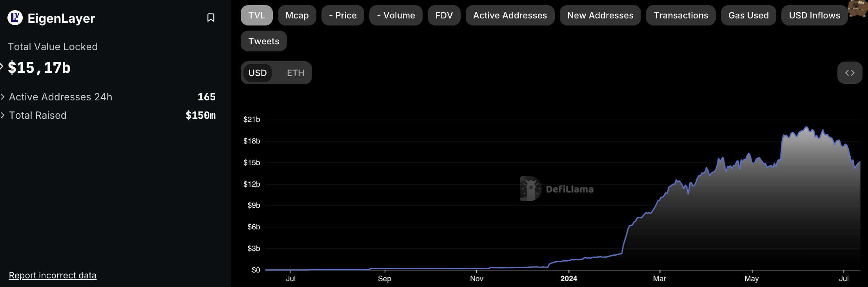Click the Total Value Locked label
Viewport: 868px width, 287px height.
click(53, 47)
